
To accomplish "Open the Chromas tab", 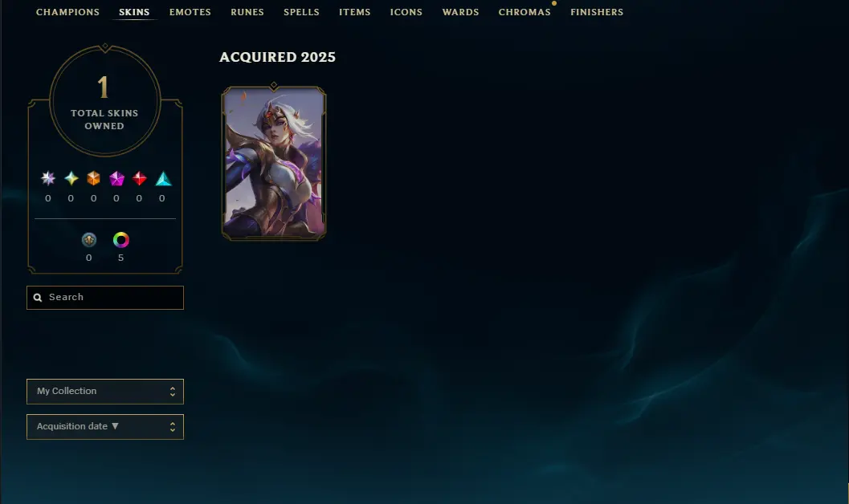I will point(525,12).
